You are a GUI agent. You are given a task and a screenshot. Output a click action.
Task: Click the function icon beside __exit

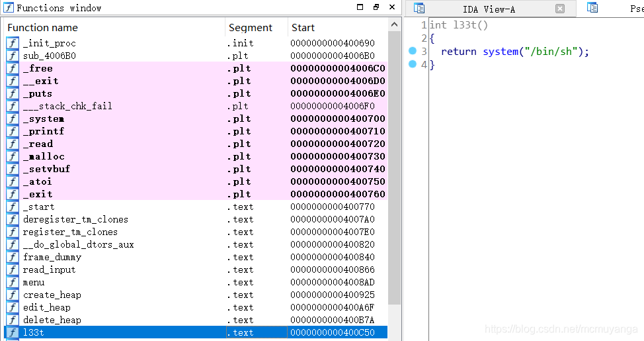(13, 81)
